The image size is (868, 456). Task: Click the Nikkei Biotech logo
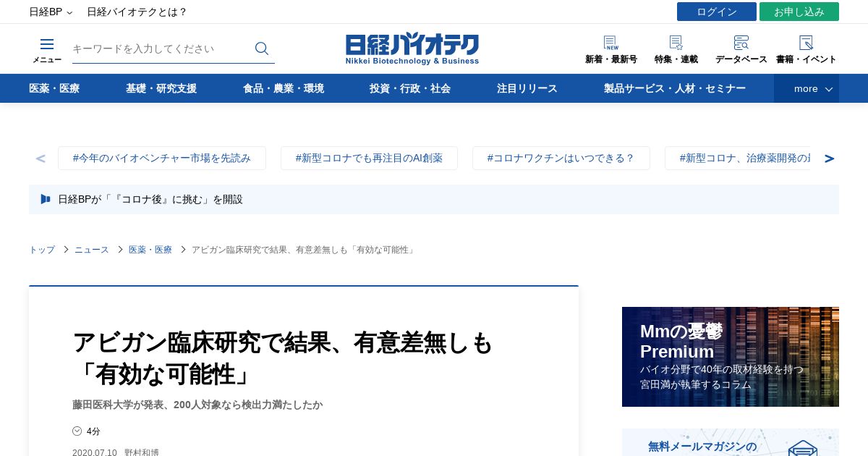pos(412,49)
